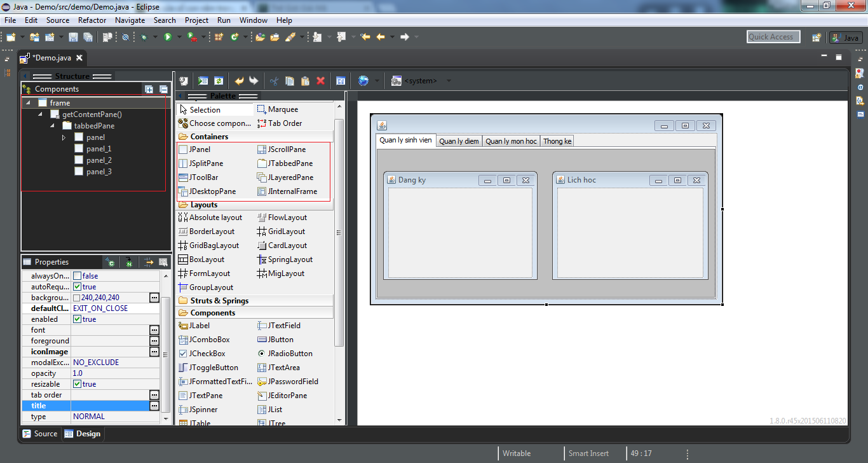868x463 pixels.
Task: Click in the Quick Access search field
Action: pos(773,37)
